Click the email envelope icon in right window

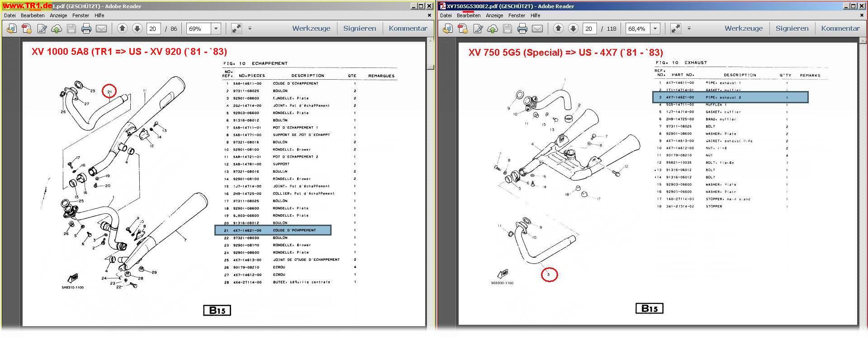point(537,29)
